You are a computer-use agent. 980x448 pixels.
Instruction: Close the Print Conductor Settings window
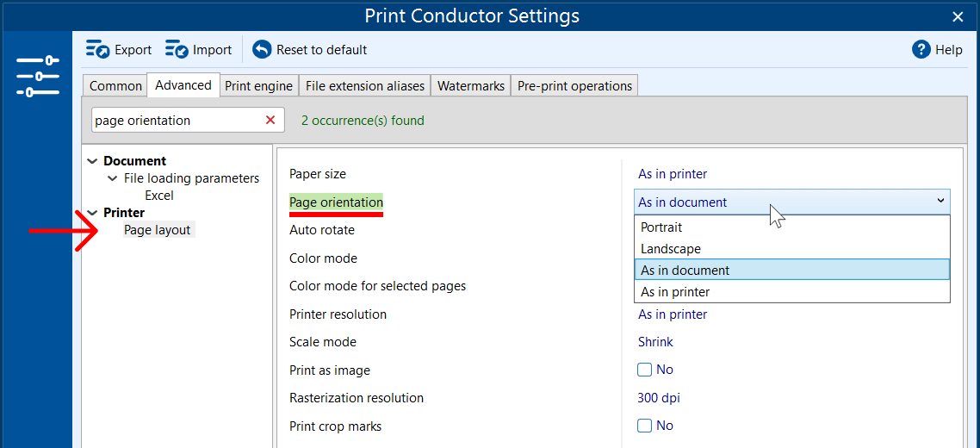pos(958,16)
